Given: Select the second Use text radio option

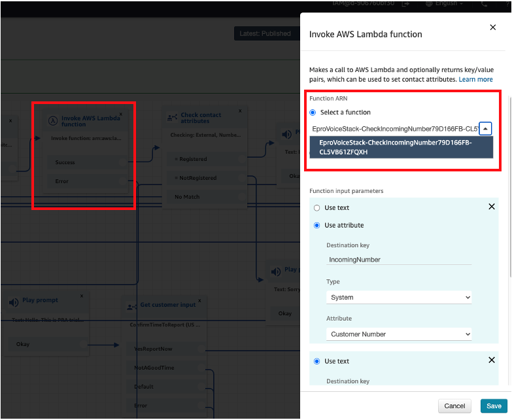Looking at the screenshot, I should coord(316,362).
